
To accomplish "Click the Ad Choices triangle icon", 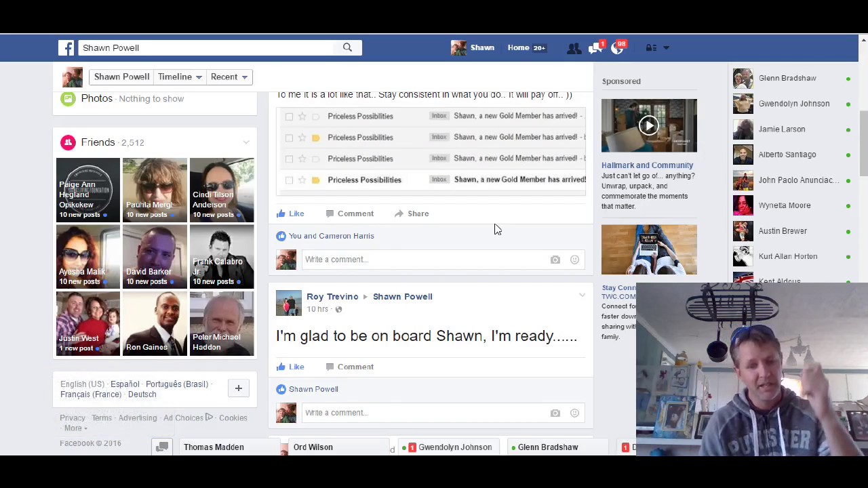I will point(209,418).
